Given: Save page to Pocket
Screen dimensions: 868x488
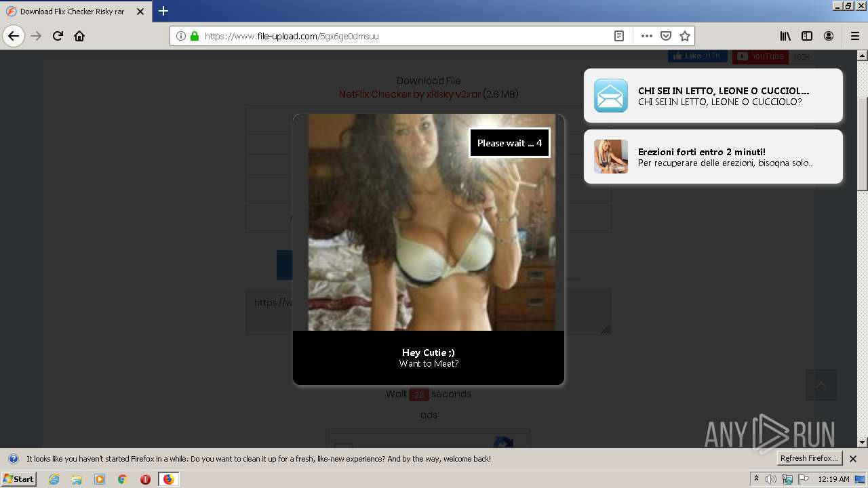Looking at the screenshot, I should click(666, 36).
